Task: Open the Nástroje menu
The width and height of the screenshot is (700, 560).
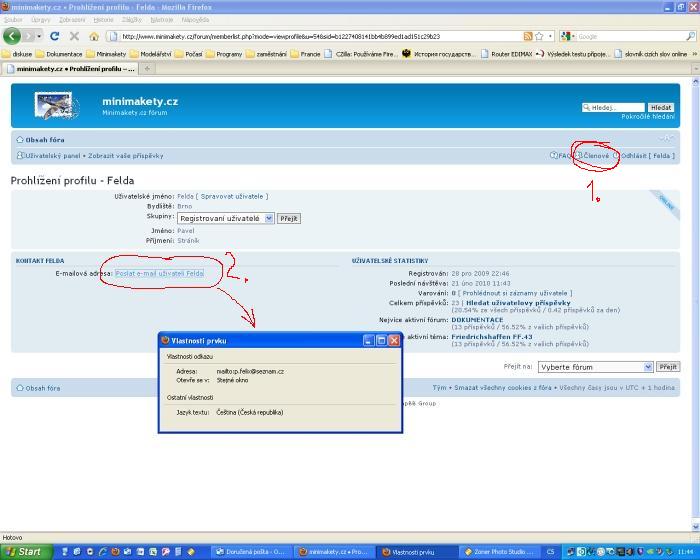Action: click(x=161, y=19)
